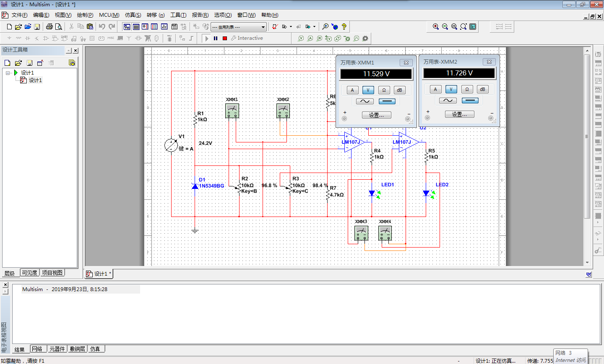Click the Save file icon

[37, 27]
